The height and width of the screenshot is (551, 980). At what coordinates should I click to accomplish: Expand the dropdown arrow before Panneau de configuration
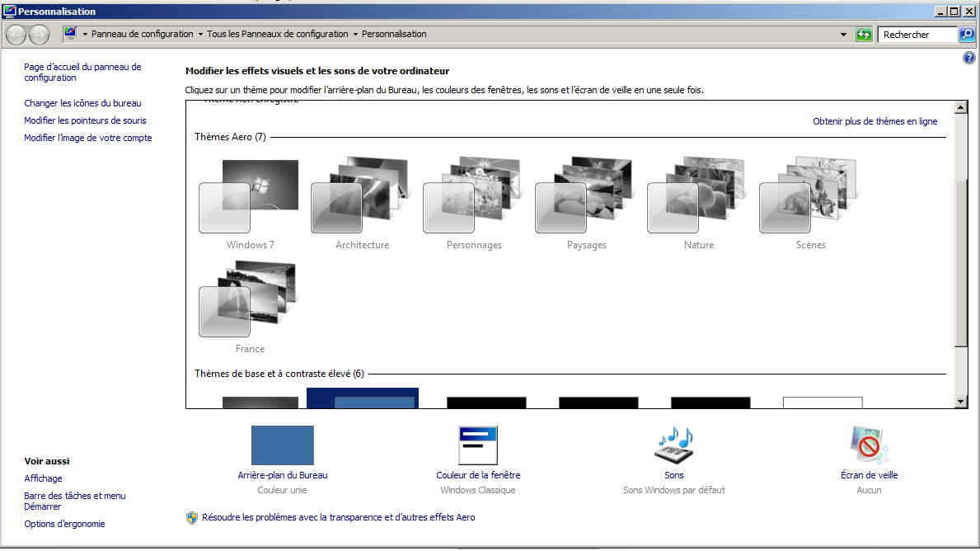pyautogui.click(x=85, y=35)
